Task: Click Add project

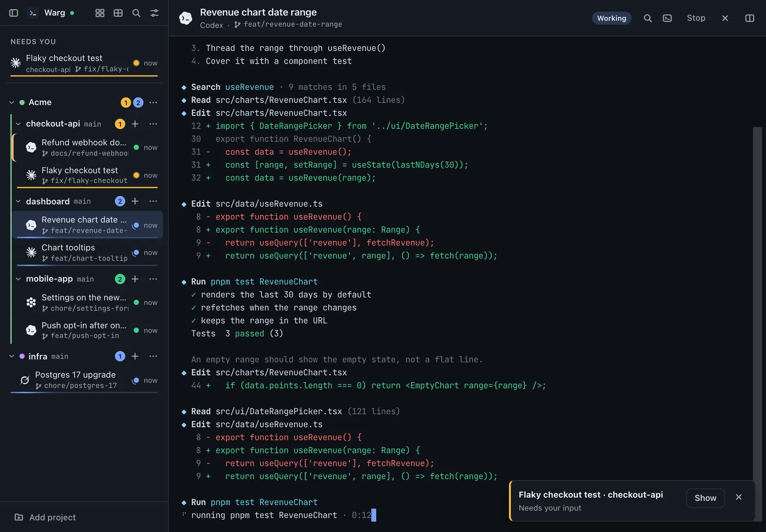Action: (x=45, y=517)
